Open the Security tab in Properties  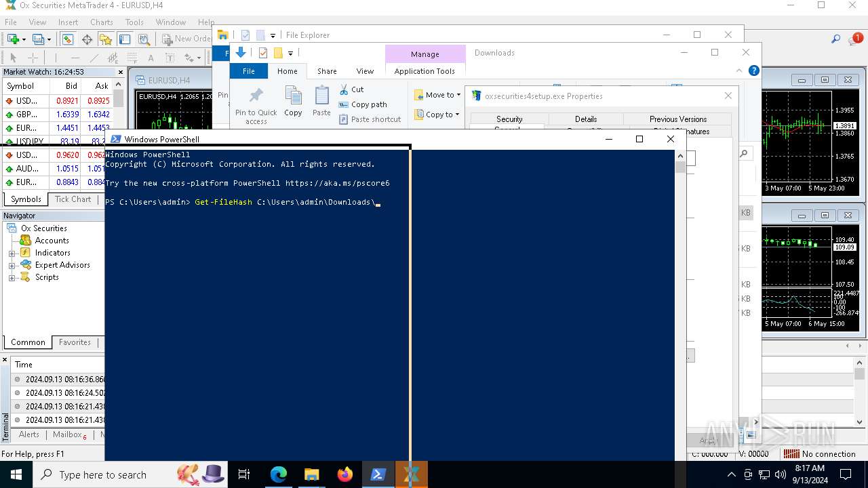pos(509,119)
